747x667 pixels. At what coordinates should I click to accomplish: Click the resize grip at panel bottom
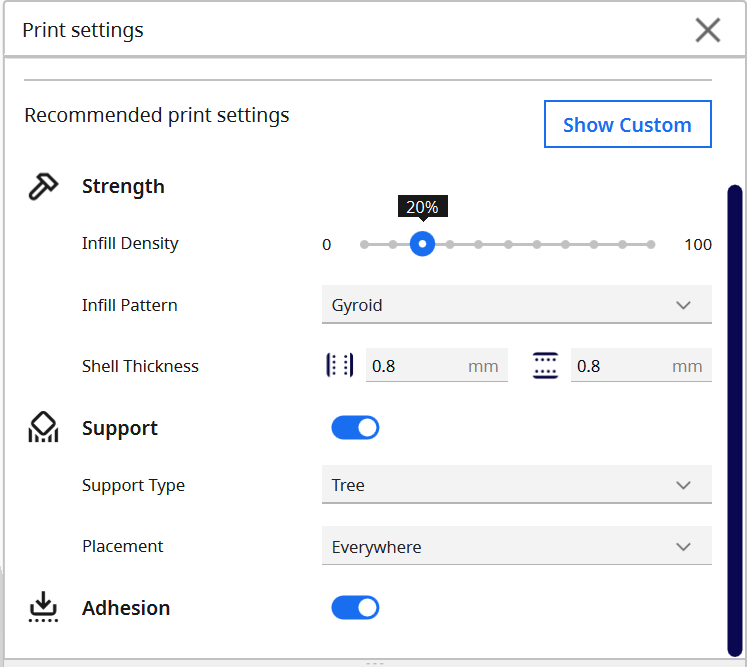pyautogui.click(x=374, y=662)
